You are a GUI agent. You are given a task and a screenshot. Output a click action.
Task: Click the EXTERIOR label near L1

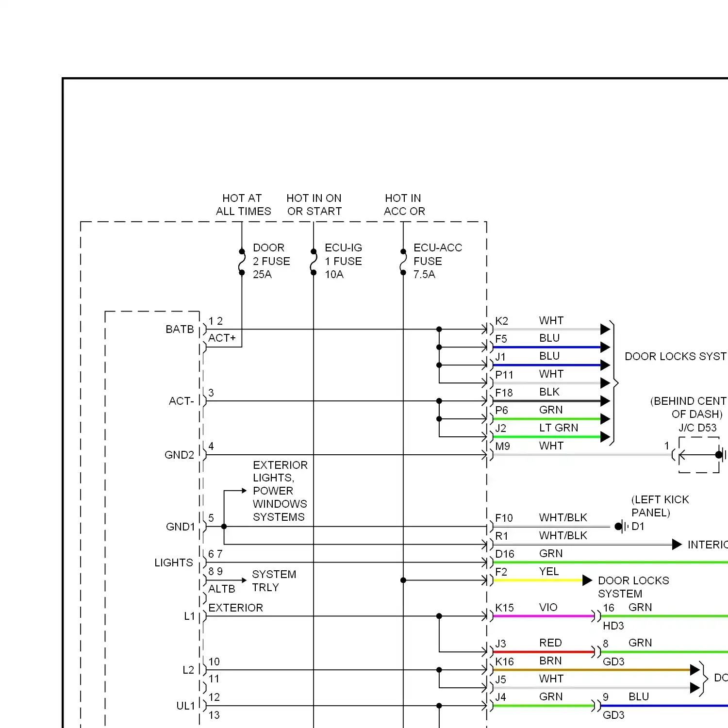(x=235, y=608)
